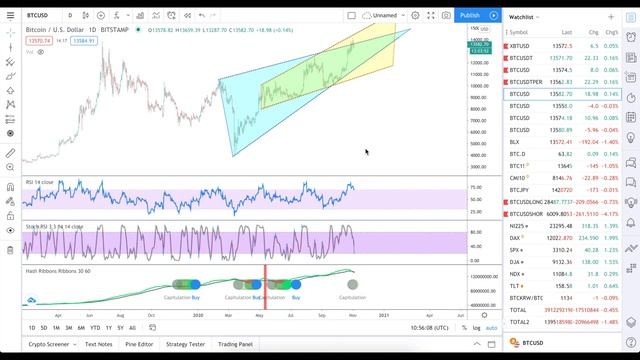Select the pitchfork drawing tool
The image size is (640, 360).
(x=11, y=62)
